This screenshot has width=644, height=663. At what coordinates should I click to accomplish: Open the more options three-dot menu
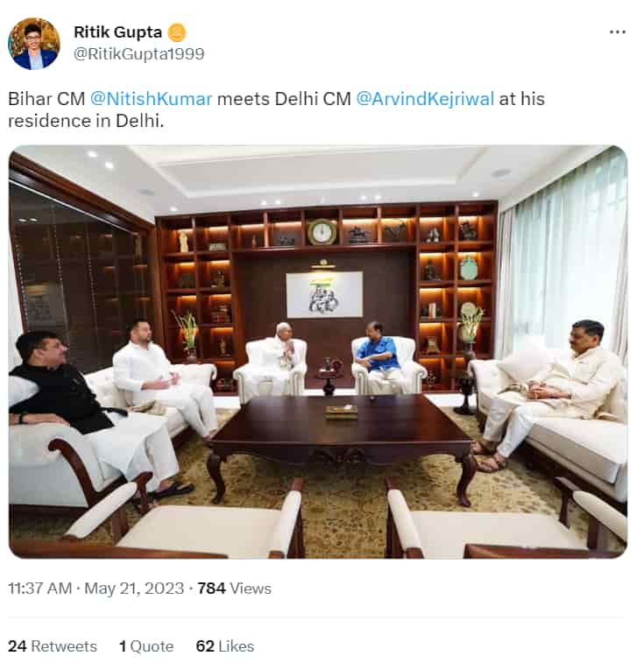[618, 32]
